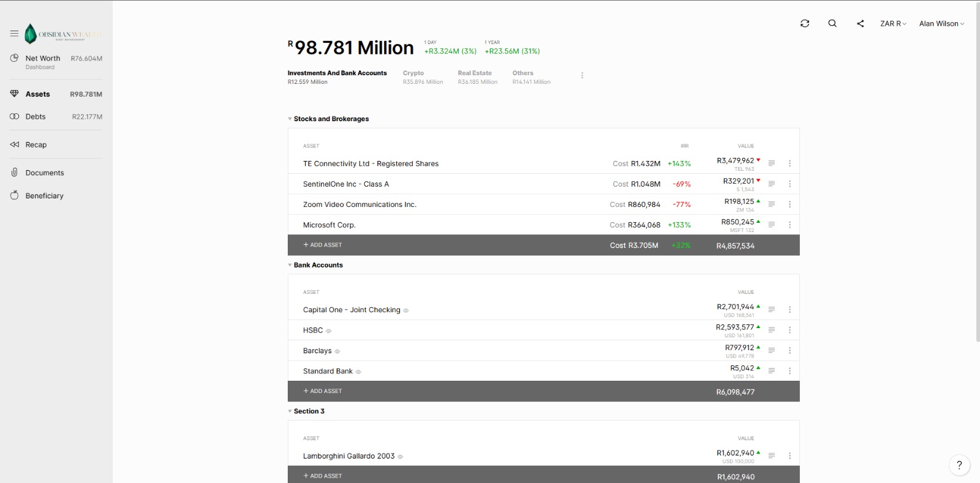
Task: Open three-dot menu beside asset category tabs
Action: [582, 75]
